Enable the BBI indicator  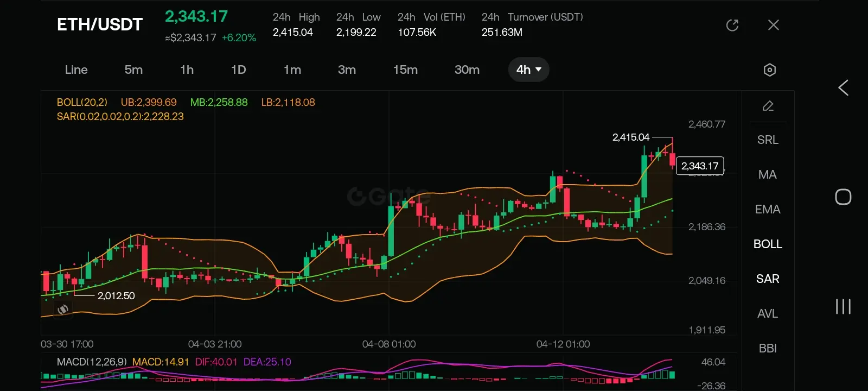[768, 349]
